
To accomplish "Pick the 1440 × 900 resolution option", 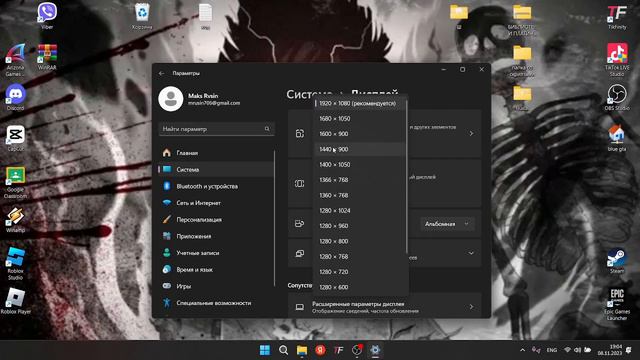I will tap(360, 149).
